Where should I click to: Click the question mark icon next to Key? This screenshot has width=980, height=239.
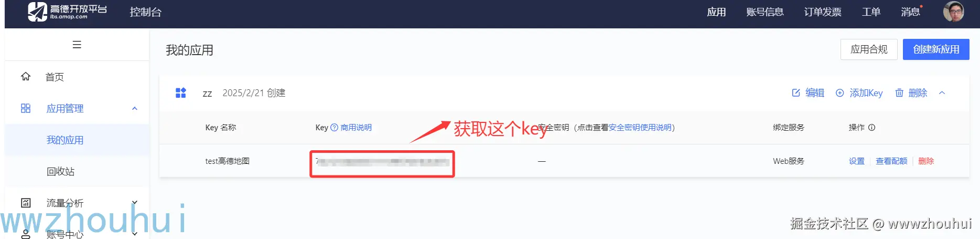point(334,128)
